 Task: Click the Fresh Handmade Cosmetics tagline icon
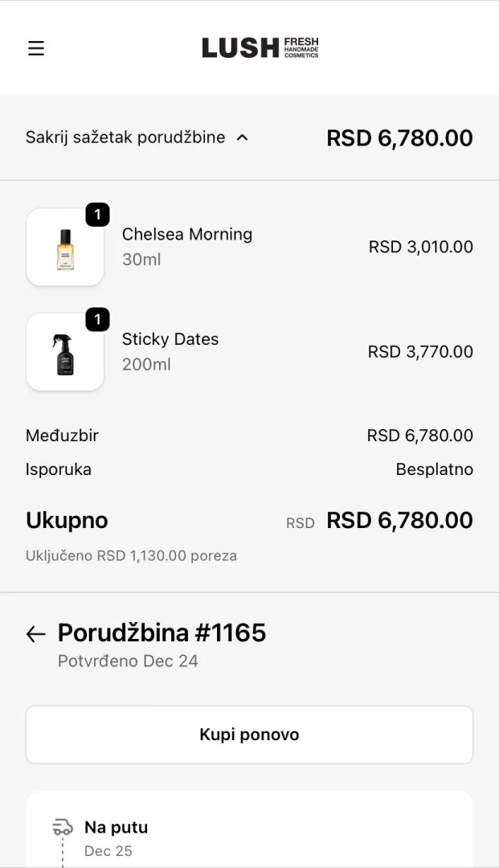303,47
